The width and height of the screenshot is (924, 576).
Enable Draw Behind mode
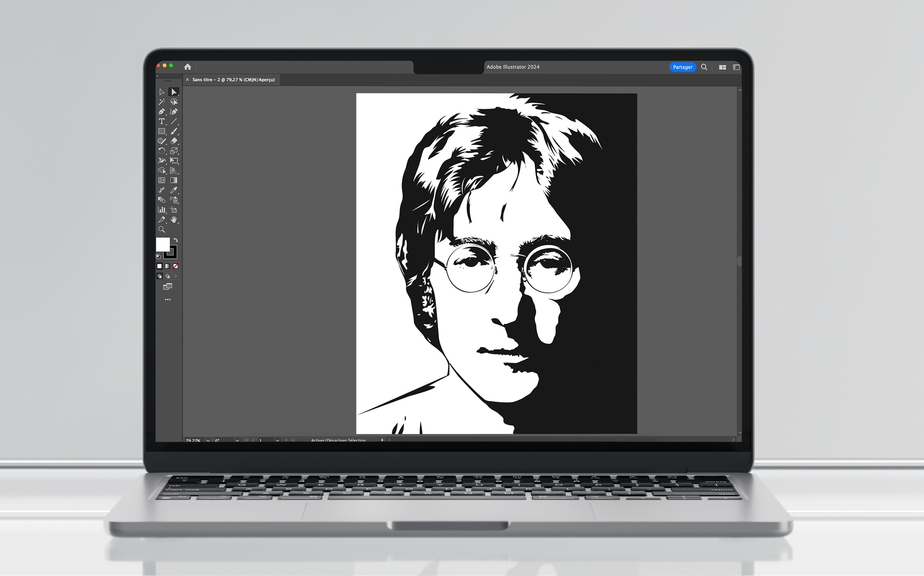click(x=167, y=276)
